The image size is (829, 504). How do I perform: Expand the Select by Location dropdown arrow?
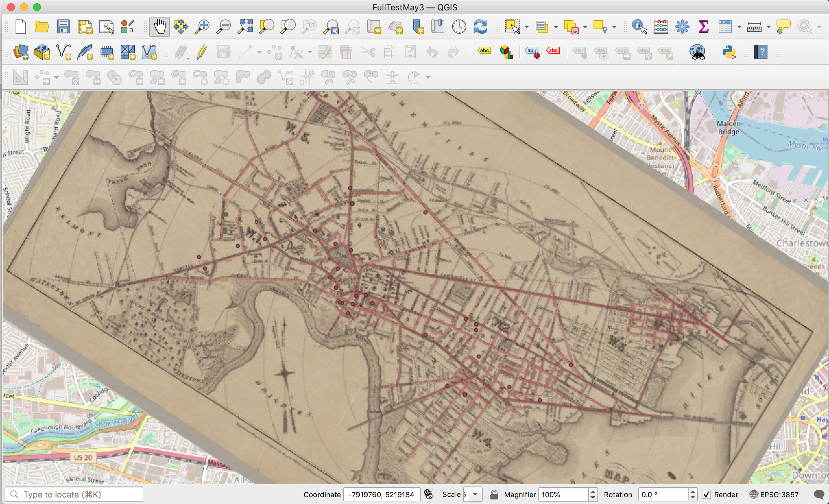[x=614, y=27]
